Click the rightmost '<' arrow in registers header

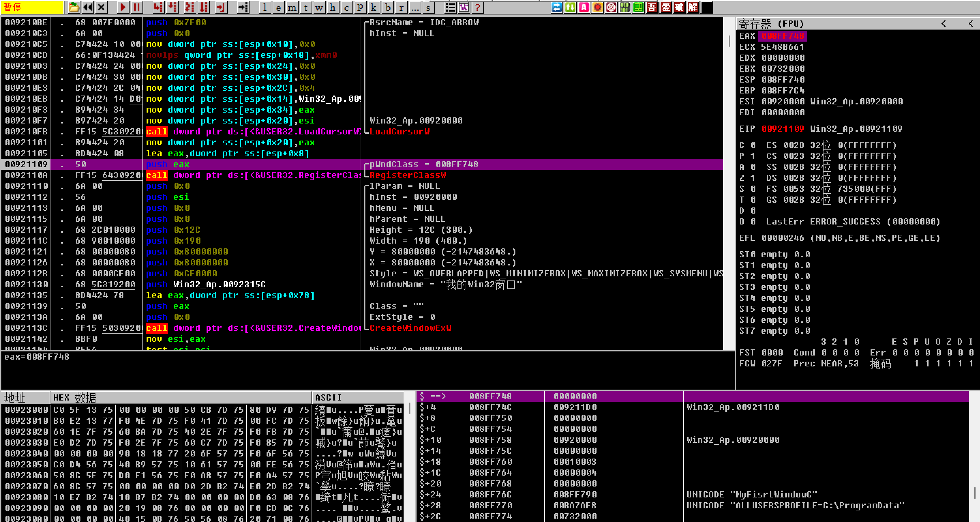pyautogui.click(x=970, y=24)
